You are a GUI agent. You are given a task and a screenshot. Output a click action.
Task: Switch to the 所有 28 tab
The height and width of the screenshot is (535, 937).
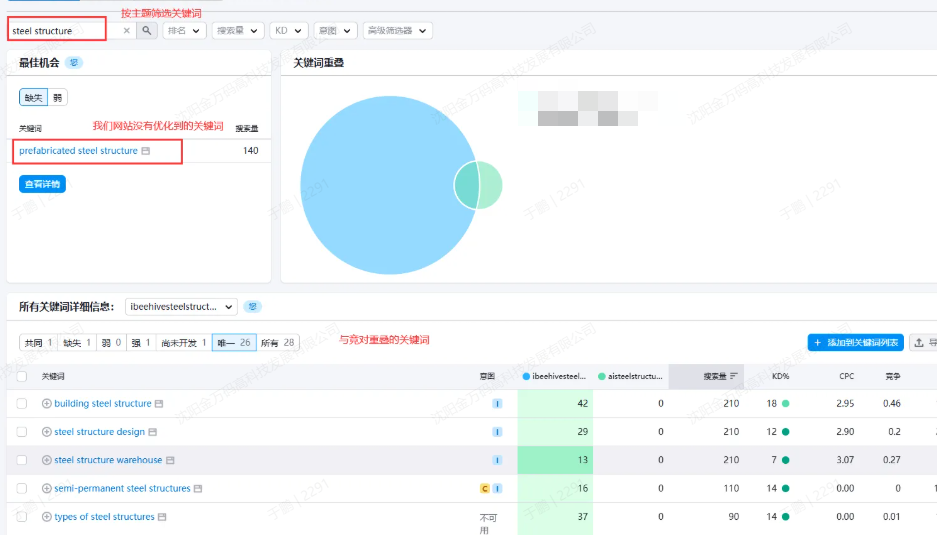[x=278, y=343]
